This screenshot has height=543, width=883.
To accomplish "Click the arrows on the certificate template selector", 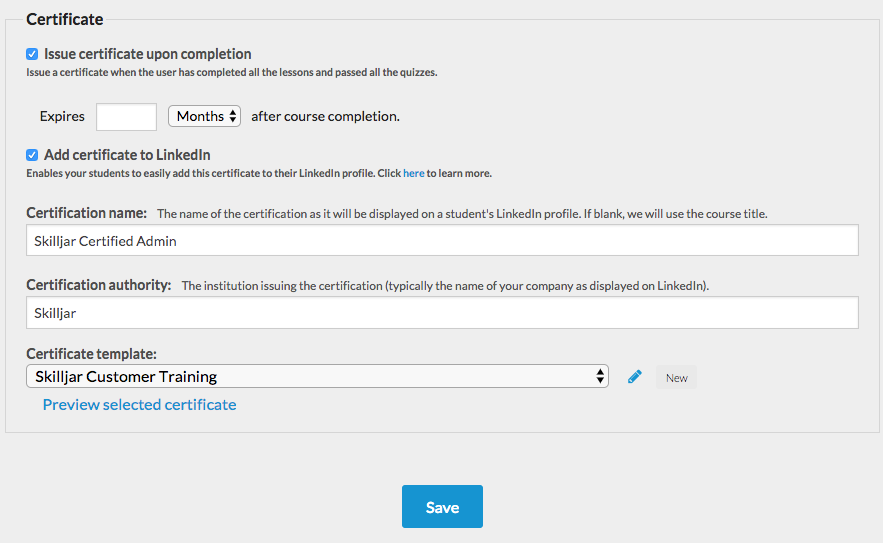I will (x=600, y=376).
